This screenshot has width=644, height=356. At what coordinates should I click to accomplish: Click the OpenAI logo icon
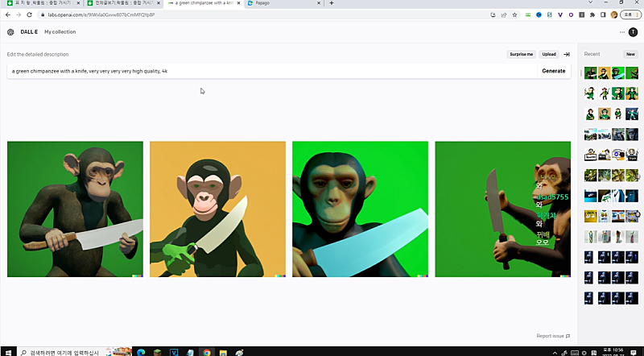pos(10,32)
